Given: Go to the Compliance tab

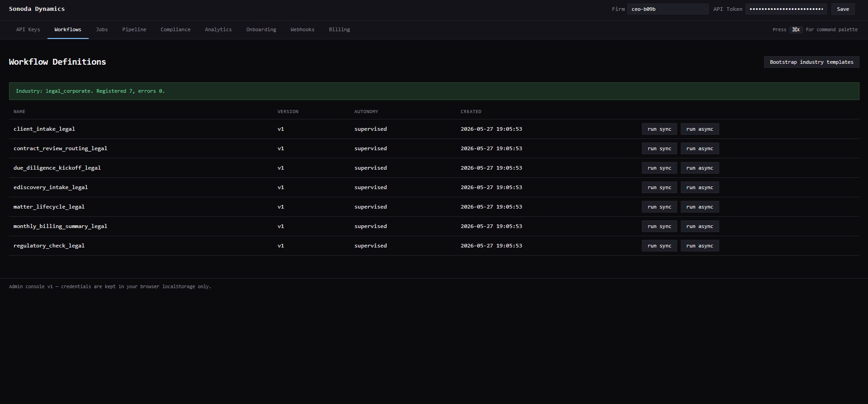Looking at the screenshot, I should (x=175, y=29).
